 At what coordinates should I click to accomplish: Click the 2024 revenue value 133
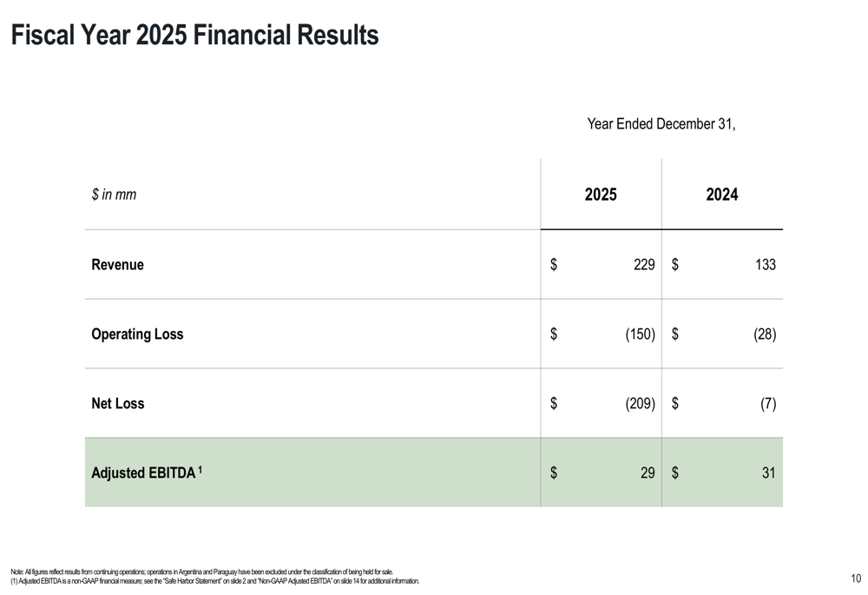[765, 265]
